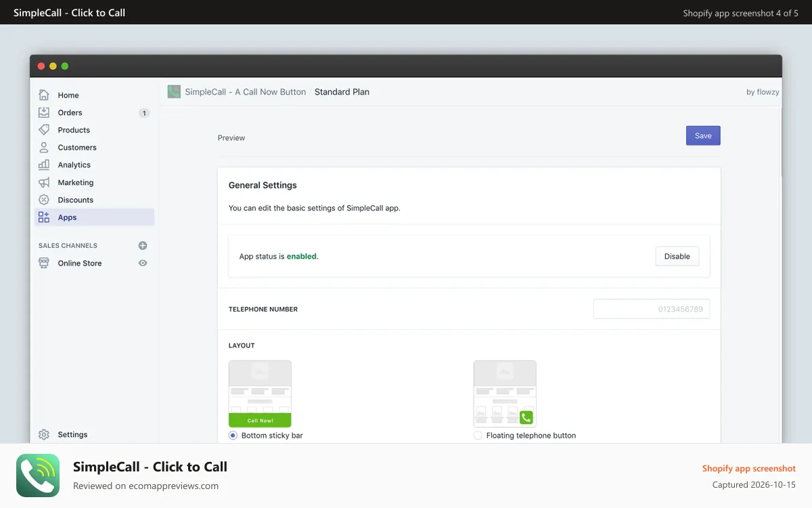
Task: Click the SALES CHANNELS heading
Action: (x=68, y=246)
